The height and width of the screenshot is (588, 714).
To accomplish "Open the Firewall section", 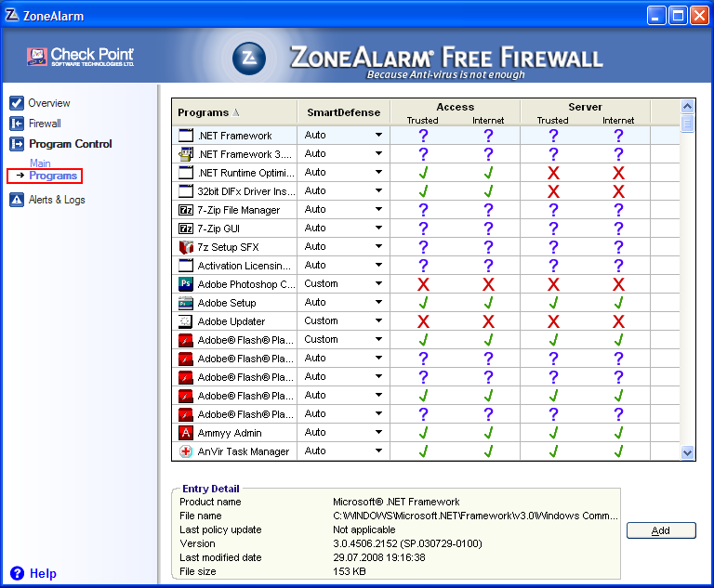I will (45, 124).
